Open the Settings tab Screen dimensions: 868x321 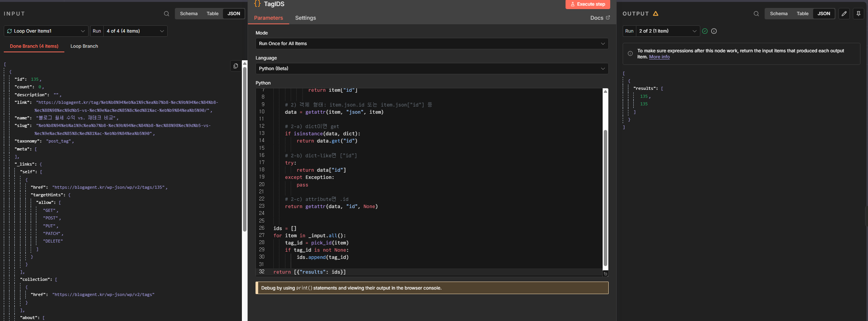[305, 18]
